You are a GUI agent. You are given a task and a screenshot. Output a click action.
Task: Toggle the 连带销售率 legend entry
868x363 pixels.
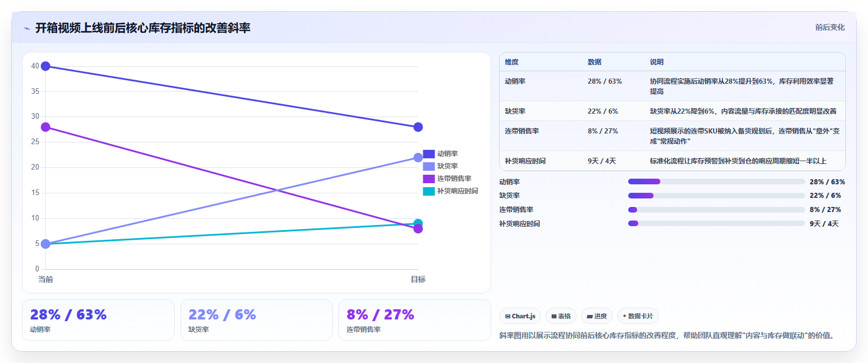pyautogui.click(x=447, y=179)
